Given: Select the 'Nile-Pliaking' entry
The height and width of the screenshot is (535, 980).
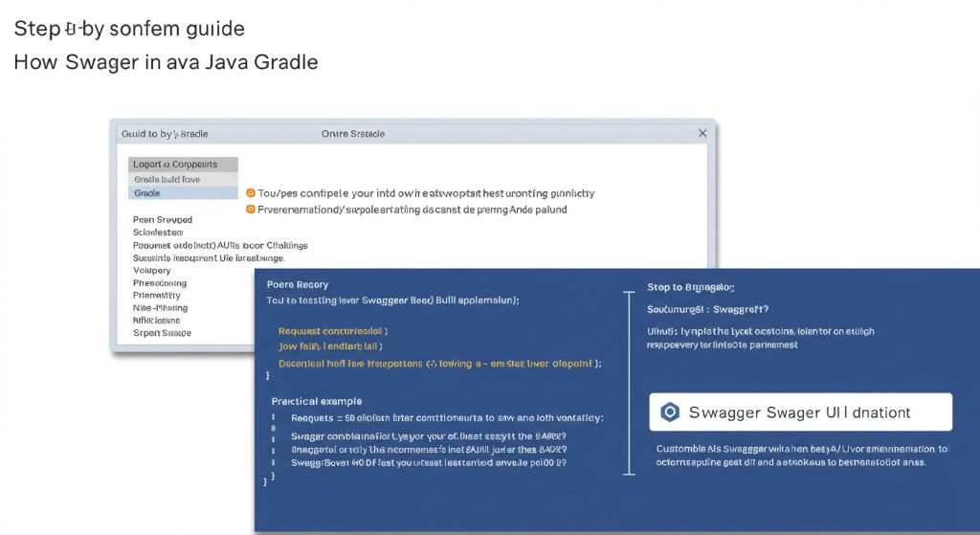Looking at the screenshot, I should click(161, 308).
